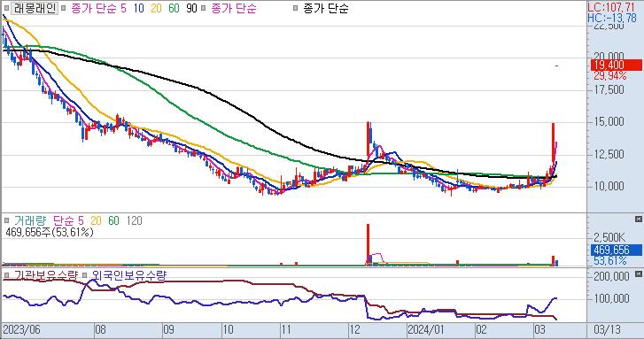Image resolution: width=644 pixels, height=339 pixels.
Task: Click the square marker left of 래몽래인
Action: pos(6,8)
